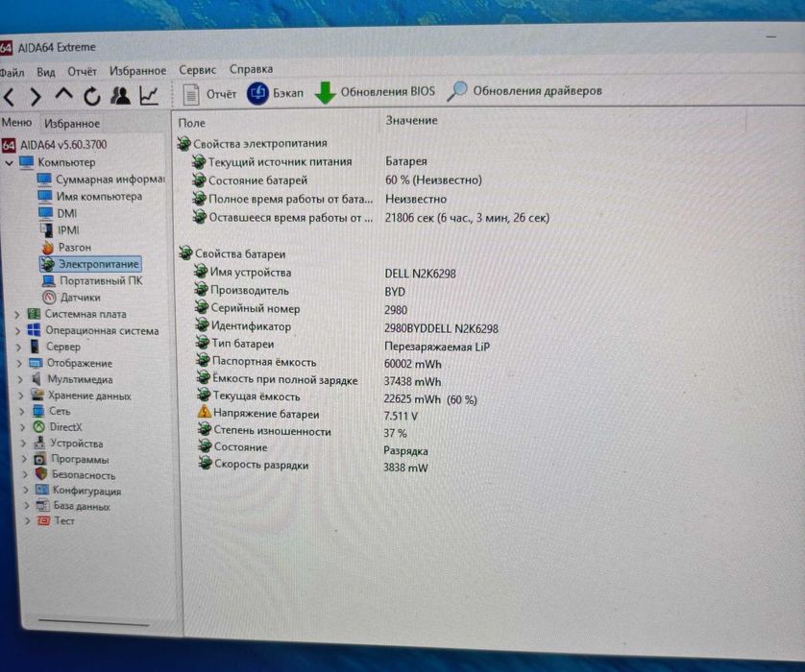Click the IPMI tree icon
This screenshot has width=805, height=672.
46,230
